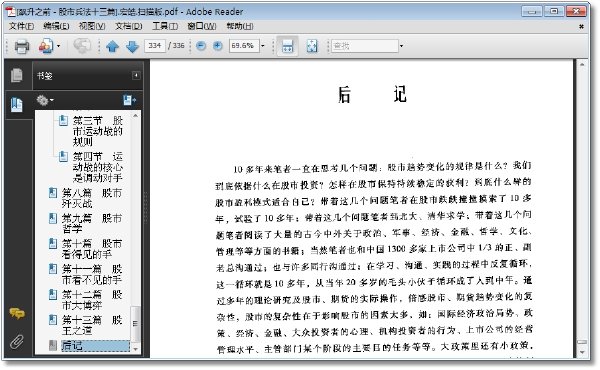The width and height of the screenshot is (600, 370).
Task: Toggle the Bookmarks panel icon
Action: tap(17, 104)
